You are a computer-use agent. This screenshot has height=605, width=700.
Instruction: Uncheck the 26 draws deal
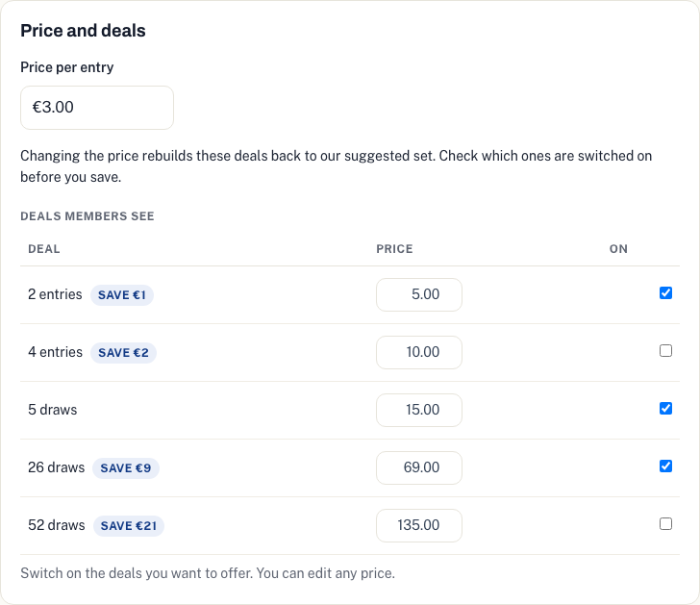(665, 466)
